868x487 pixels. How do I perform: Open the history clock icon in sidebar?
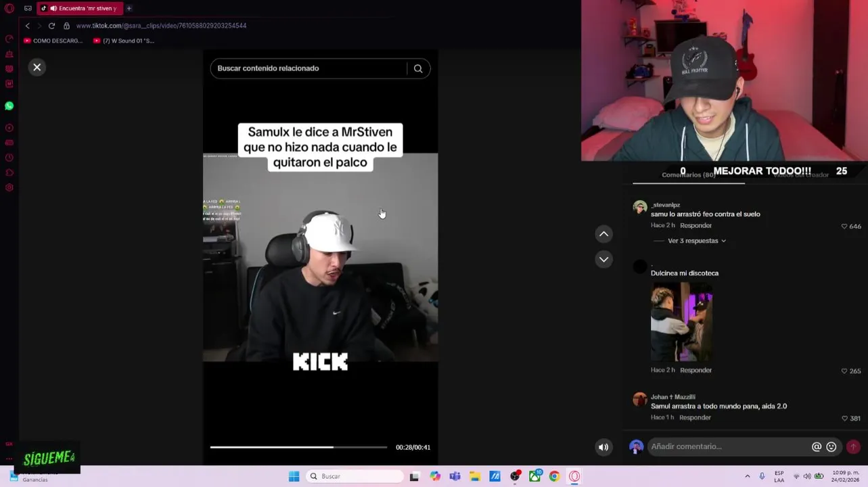(x=9, y=158)
